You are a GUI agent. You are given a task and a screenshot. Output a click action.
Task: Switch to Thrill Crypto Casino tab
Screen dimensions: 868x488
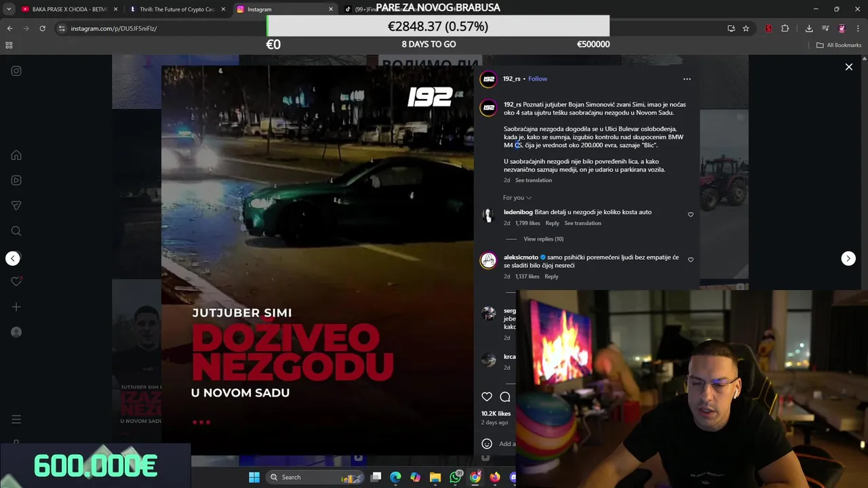click(x=176, y=9)
